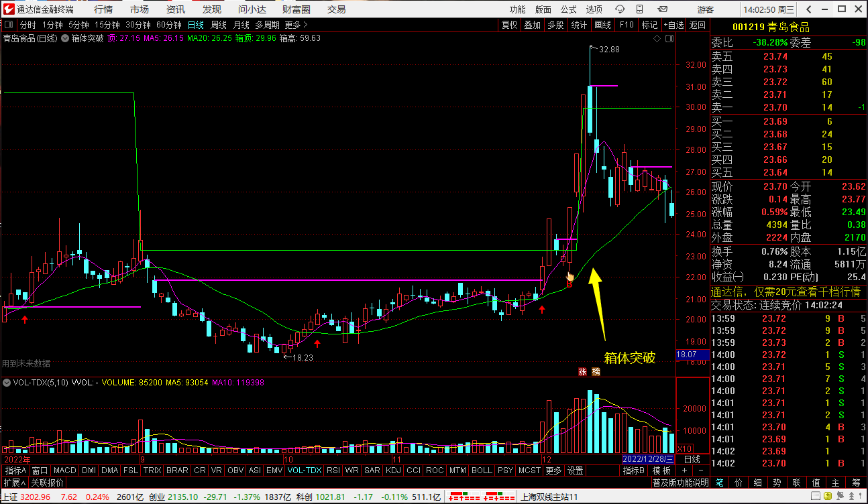This screenshot has width=868, height=504.
Task: Switch to 势 trend tab
Action: pos(777,482)
